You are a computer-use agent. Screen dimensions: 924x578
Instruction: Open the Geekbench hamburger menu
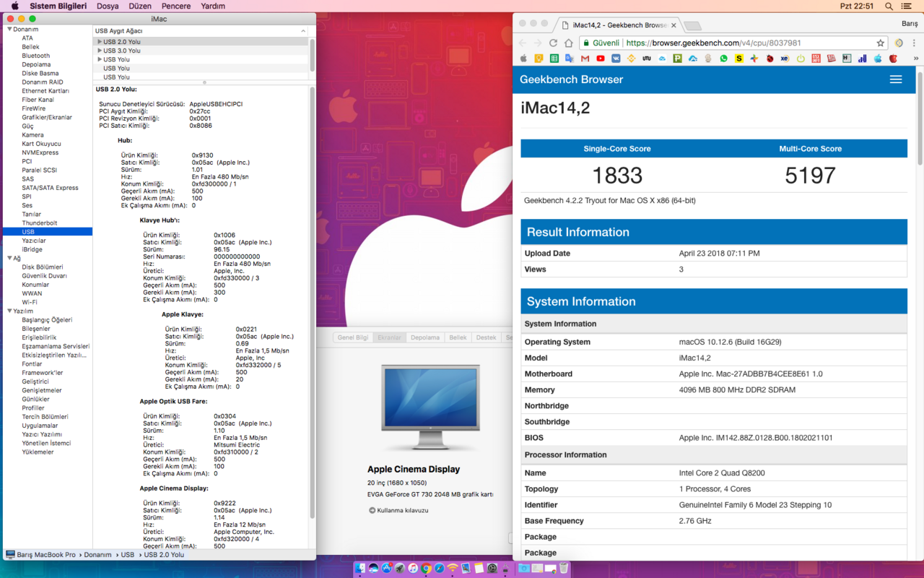coord(895,79)
